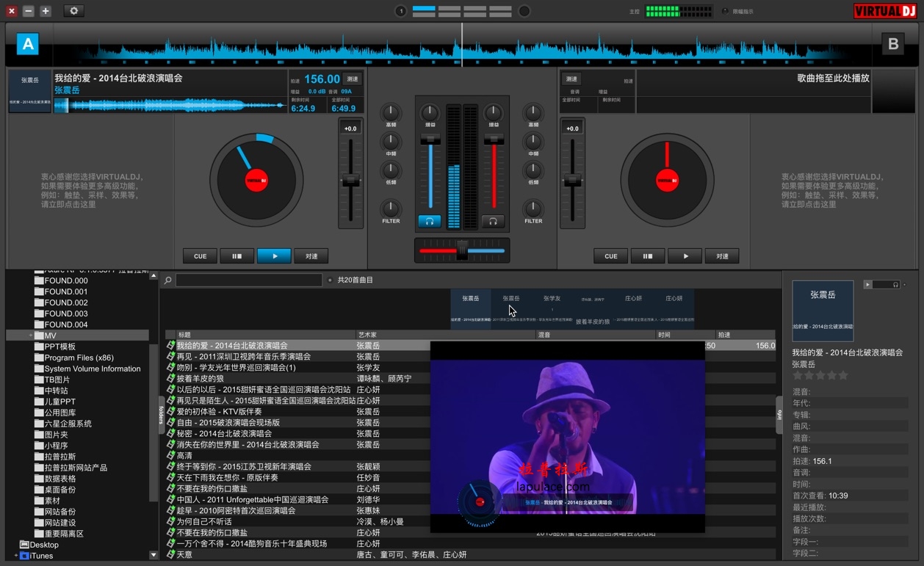
Task: Toggle right channel headphone monitoring
Action: [x=493, y=221]
